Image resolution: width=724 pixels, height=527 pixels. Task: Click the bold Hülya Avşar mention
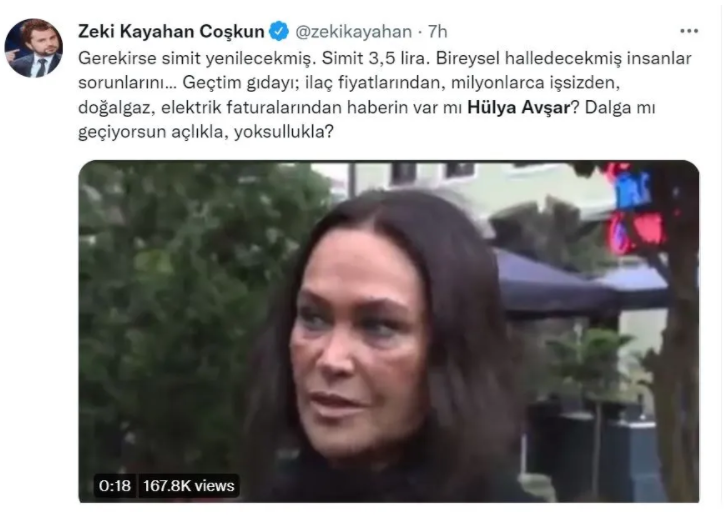click(x=519, y=107)
